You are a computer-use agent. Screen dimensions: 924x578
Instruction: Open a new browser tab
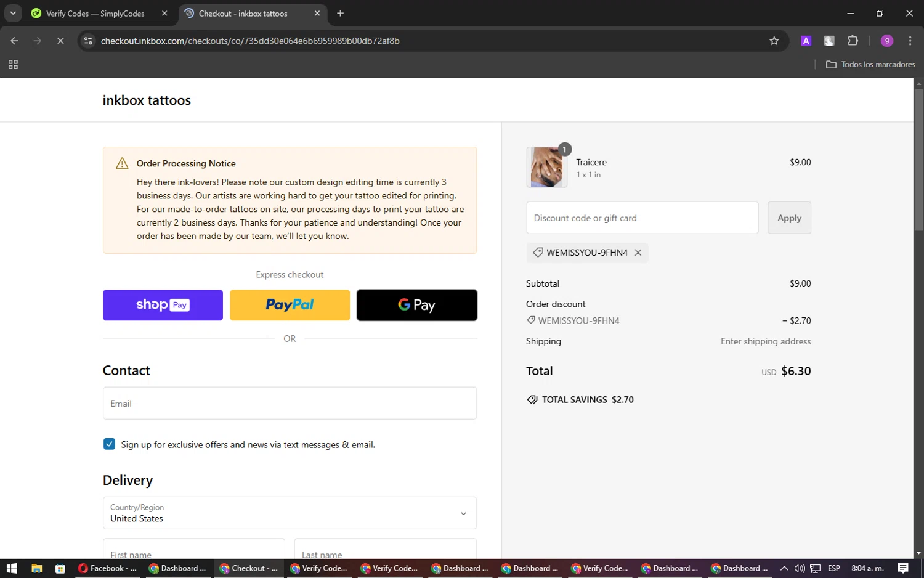tap(340, 14)
